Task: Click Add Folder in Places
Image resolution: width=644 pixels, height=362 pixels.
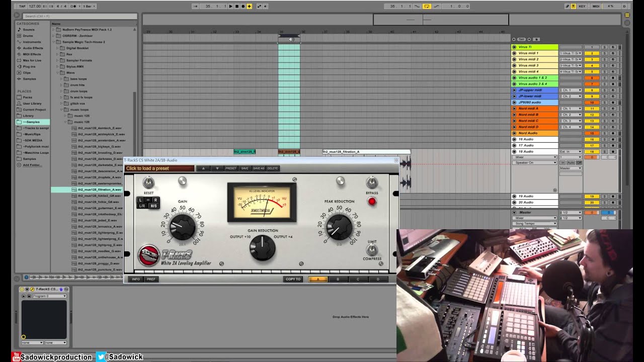Action: [x=32, y=165]
